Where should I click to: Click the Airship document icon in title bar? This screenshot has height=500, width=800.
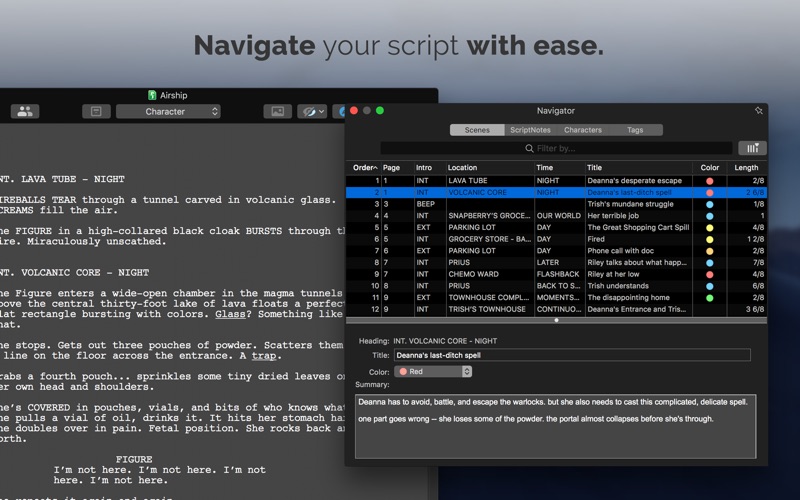152,95
